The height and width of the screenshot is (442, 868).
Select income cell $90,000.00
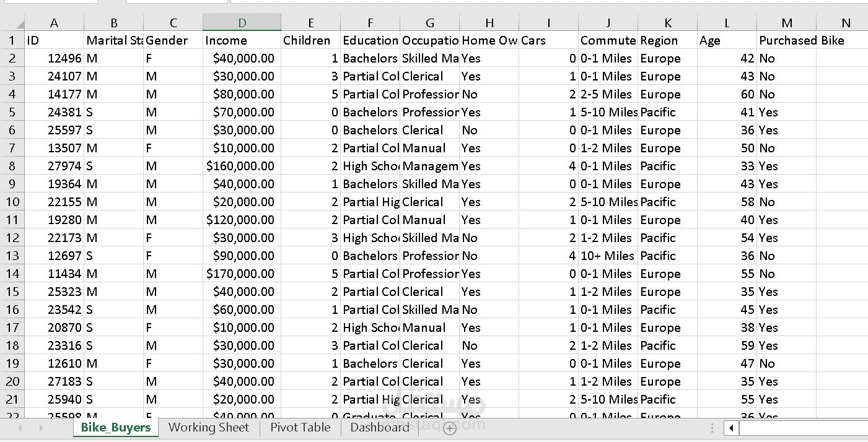[x=242, y=256]
